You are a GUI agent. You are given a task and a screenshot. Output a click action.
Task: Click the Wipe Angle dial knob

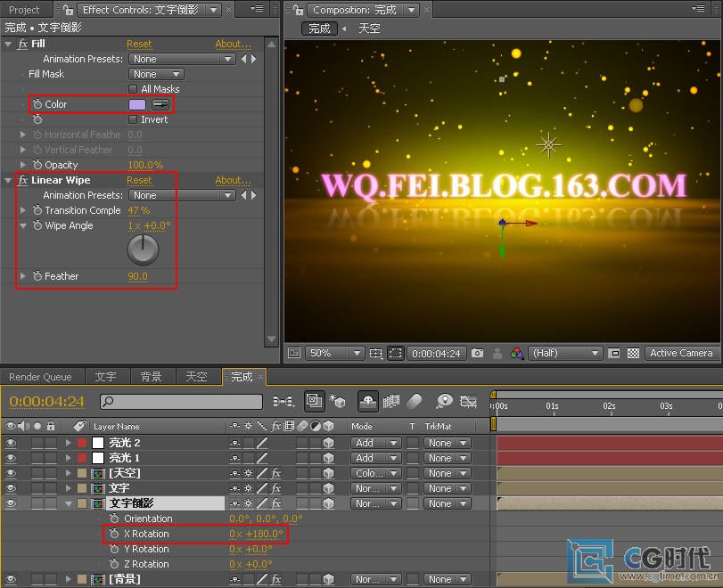click(143, 249)
